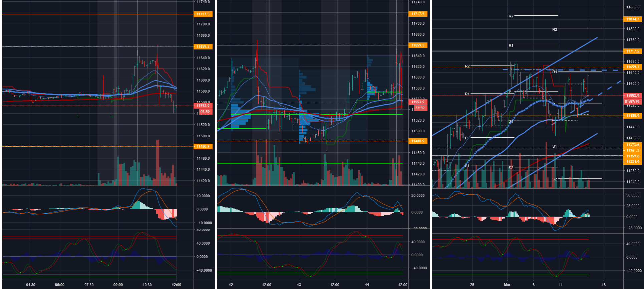Click the 10:30 time axis label

(147, 285)
